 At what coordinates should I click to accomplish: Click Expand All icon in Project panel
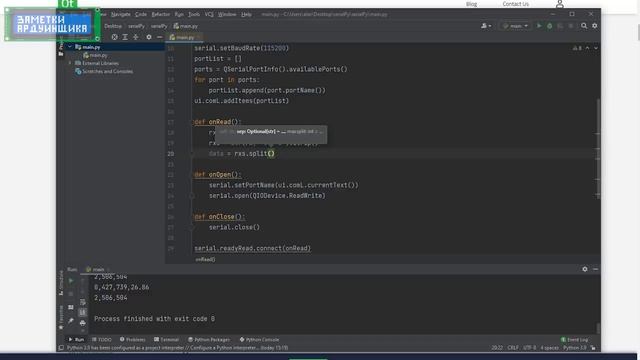[x=125, y=37]
